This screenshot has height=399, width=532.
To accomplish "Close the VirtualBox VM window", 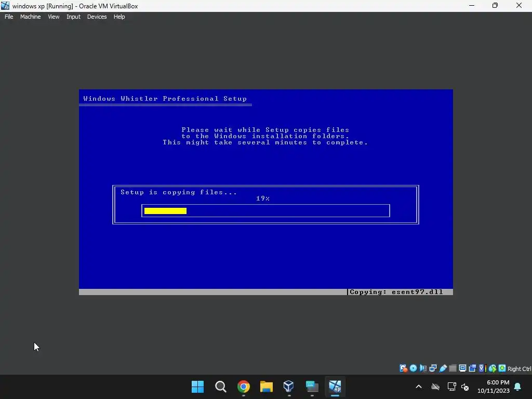I will tap(519, 6).
